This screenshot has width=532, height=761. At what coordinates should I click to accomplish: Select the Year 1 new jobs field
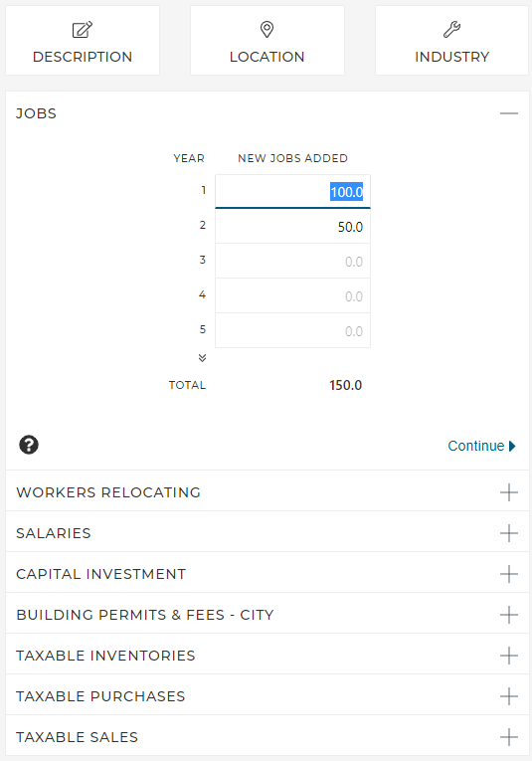click(293, 192)
